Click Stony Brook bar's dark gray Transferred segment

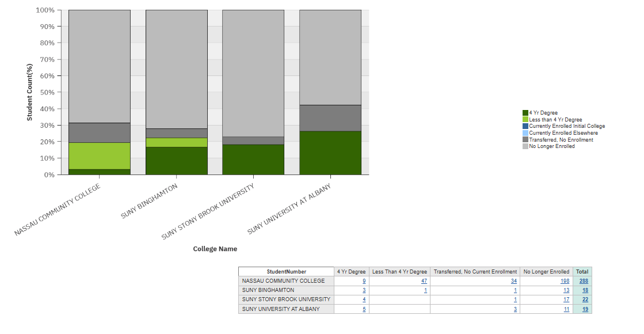click(x=253, y=141)
